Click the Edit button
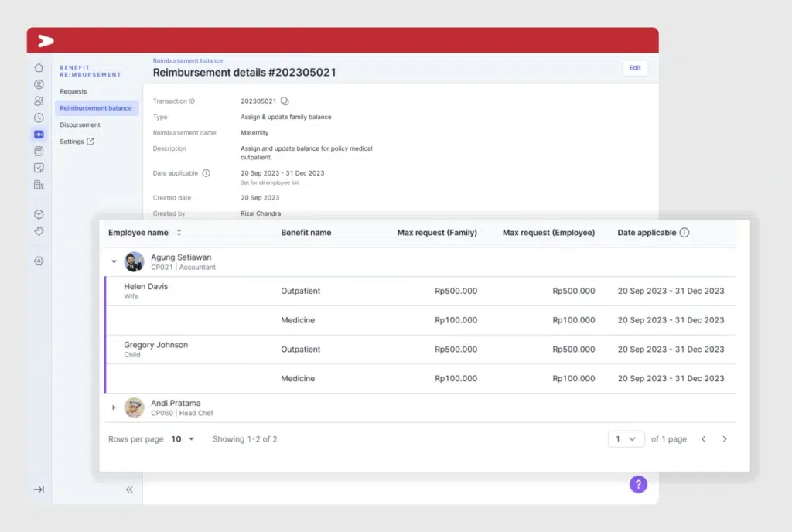Image resolution: width=792 pixels, height=532 pixels. tap(634, 68)
